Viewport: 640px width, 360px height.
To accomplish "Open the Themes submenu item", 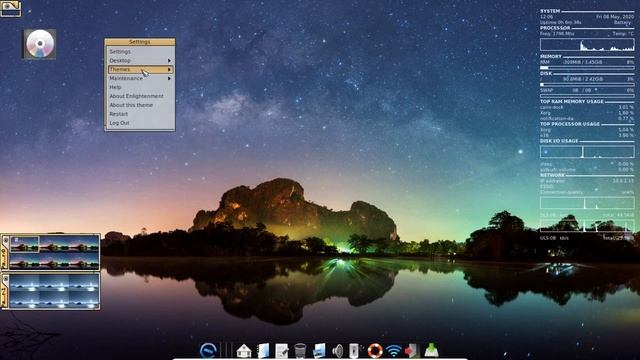I will (140, 69).
